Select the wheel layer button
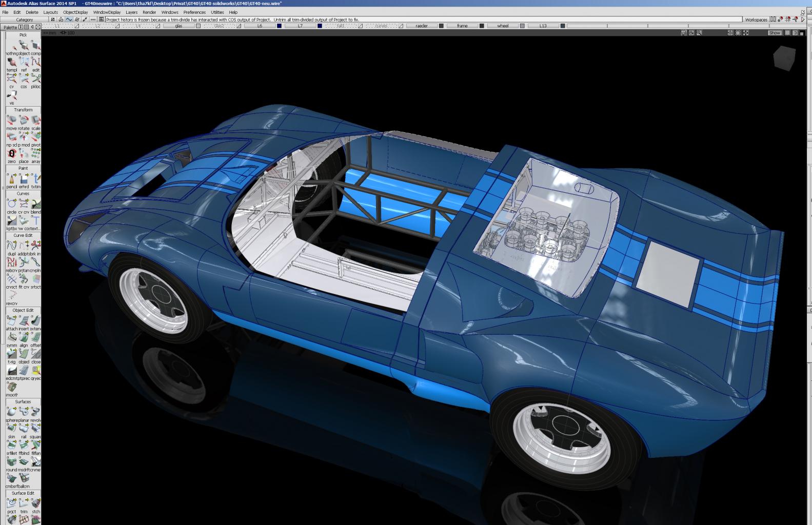Screen dimensions: 812x525 (503, 26)
